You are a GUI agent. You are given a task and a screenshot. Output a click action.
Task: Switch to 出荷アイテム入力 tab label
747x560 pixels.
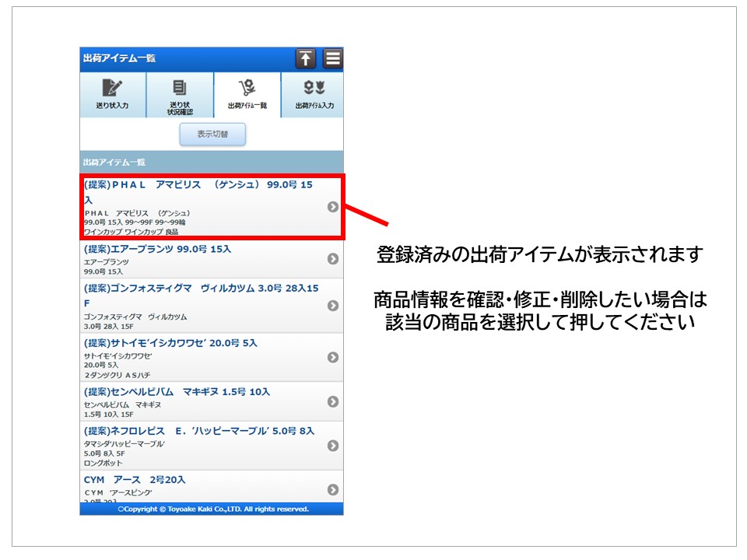(x=314, y=106)
